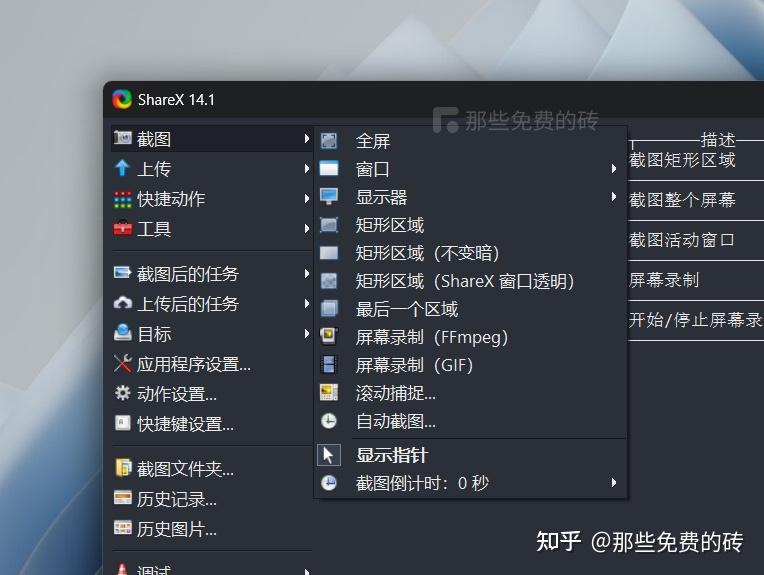Expand the 上传 submenu arrow
Image resolution: width=764 pixels, height=575 pixels.
306,169
